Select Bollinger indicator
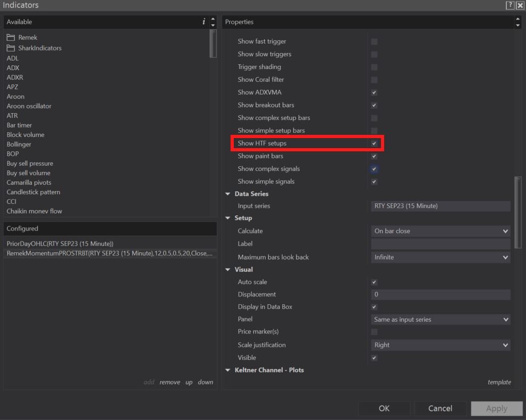 pos(19,144)
